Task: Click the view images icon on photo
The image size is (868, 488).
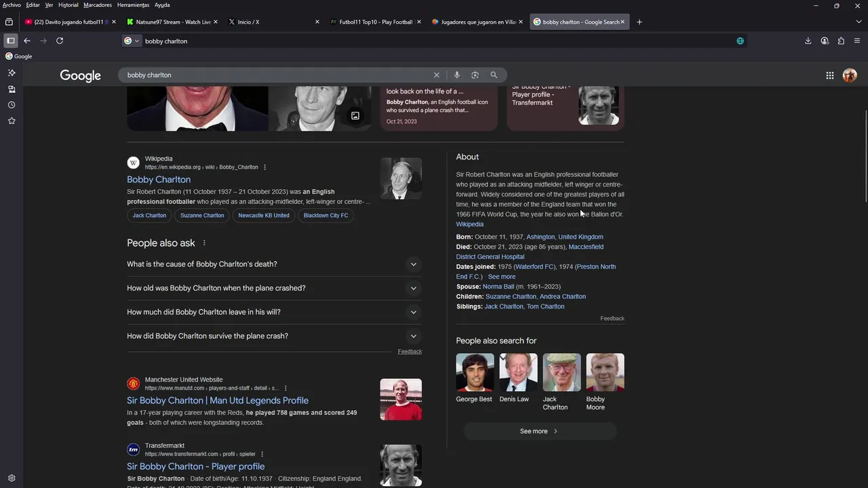Action: (x=355, y=116)
